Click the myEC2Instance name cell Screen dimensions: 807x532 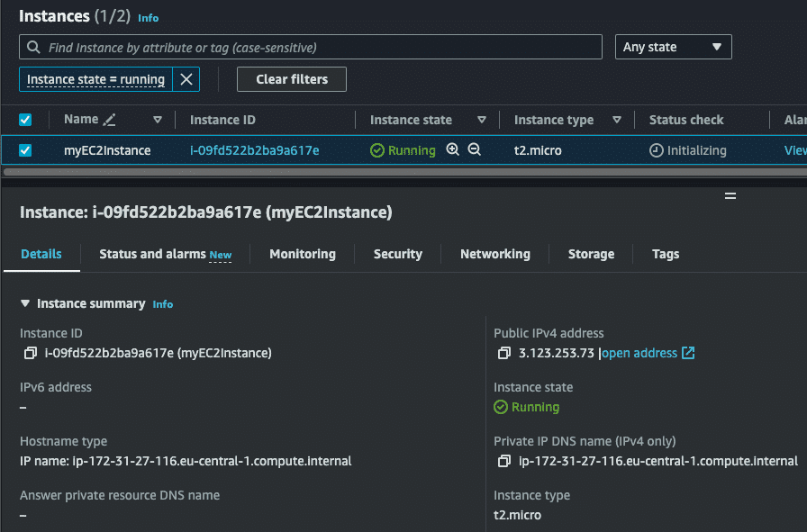point(107,150)
